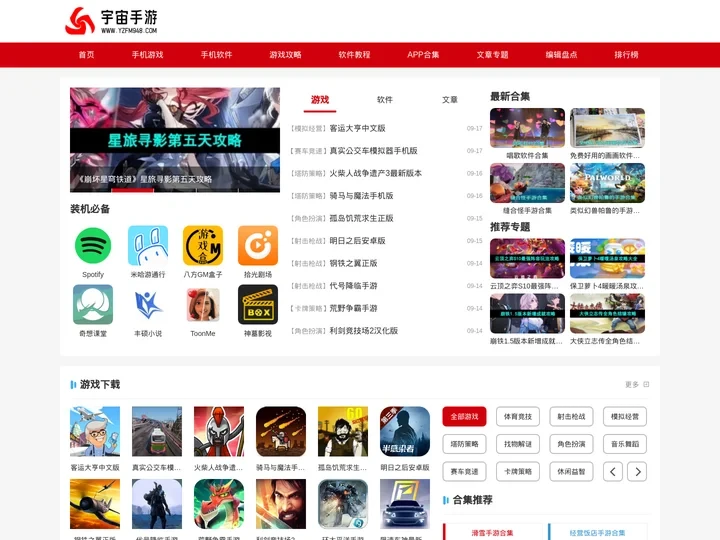Open the racing car game icon
720x540 pixels.
pyautogui.click(x=405, y=504)
